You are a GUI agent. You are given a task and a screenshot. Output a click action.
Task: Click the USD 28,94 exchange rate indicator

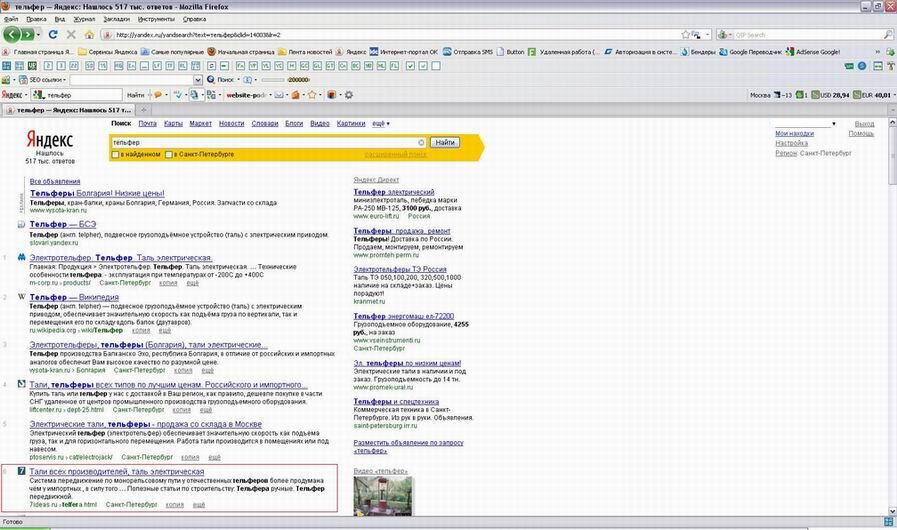(x=831, y=95)
